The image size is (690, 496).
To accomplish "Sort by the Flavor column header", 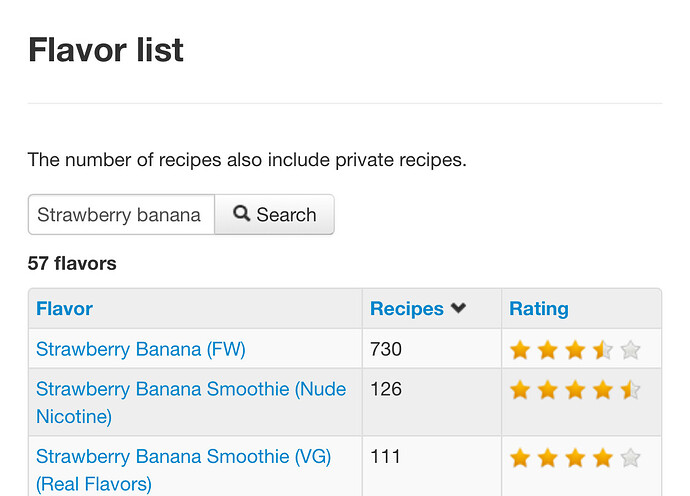I will 64,309.
